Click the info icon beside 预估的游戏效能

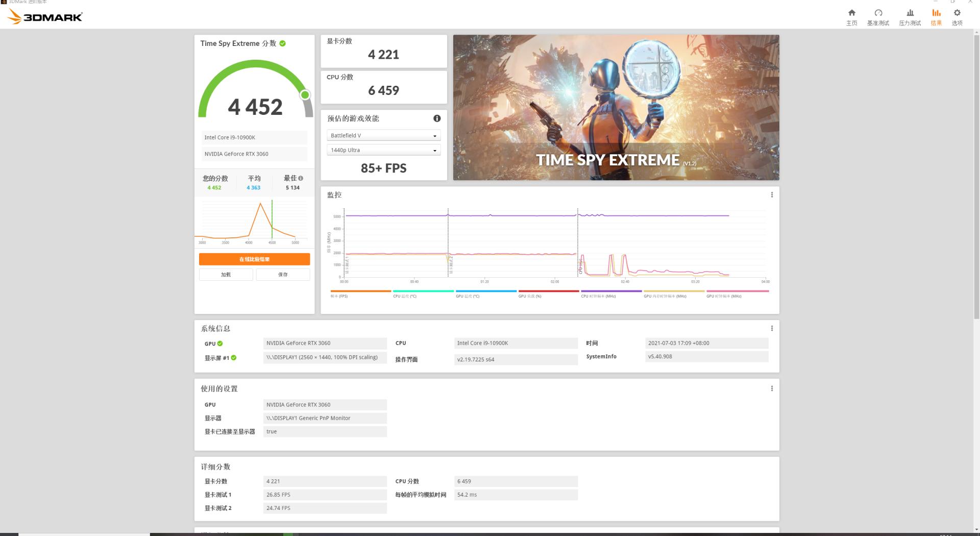click(437, 118)
